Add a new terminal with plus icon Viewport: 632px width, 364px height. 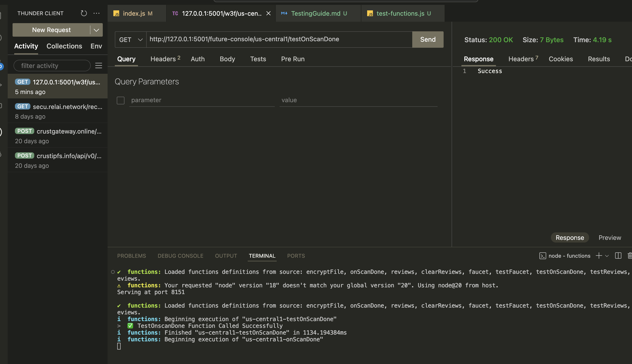pyautogui.click(x=599, y=256)
